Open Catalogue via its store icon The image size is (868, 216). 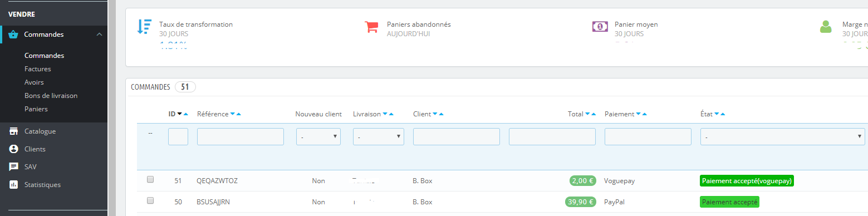14,131
